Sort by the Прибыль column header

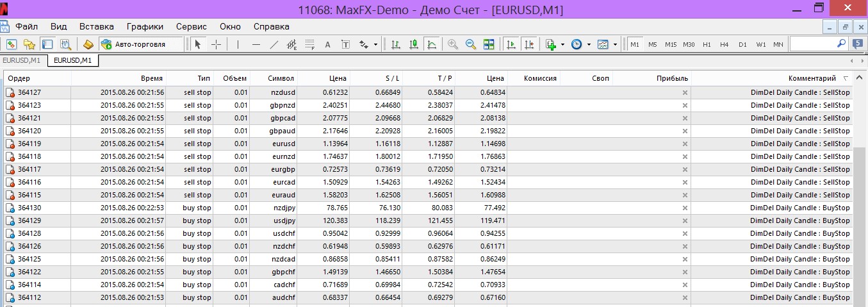pos(651,78)
